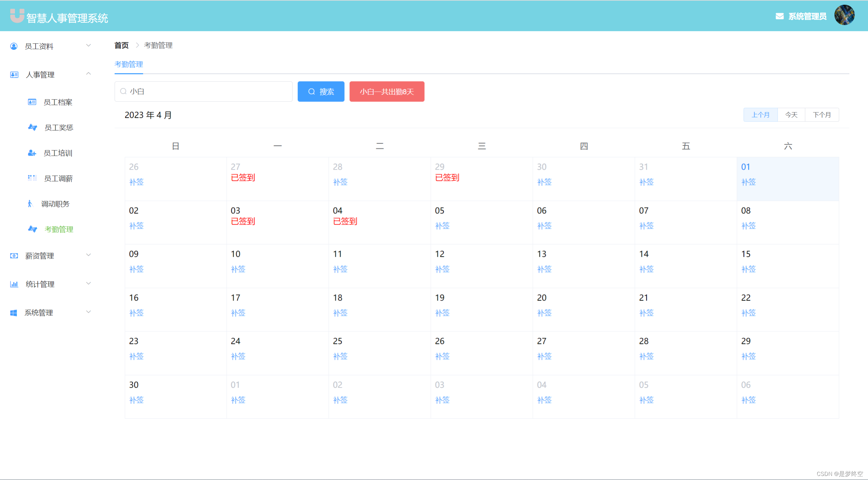Click the 下个月 calendar button

point(822,115)
